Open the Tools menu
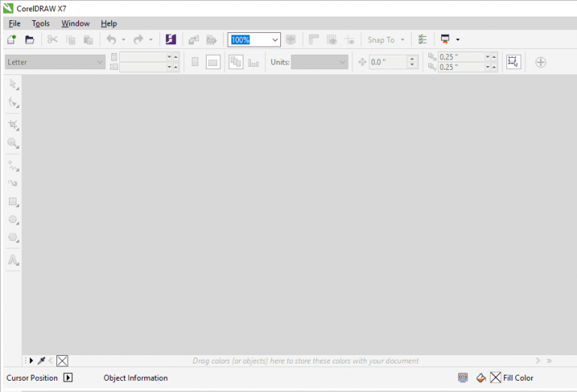The height and width of the screenshot is (392, 577). pos(41,23)
